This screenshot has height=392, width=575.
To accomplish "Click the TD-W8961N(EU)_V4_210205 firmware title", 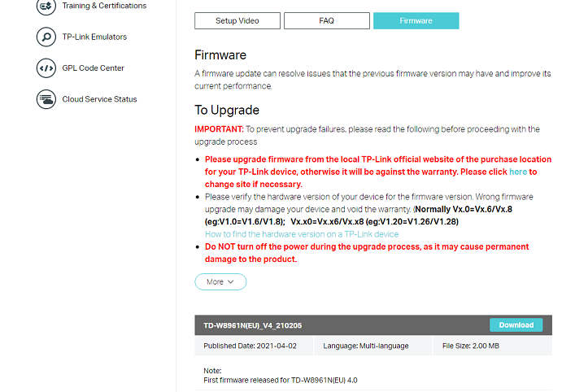I will (252, 325).
